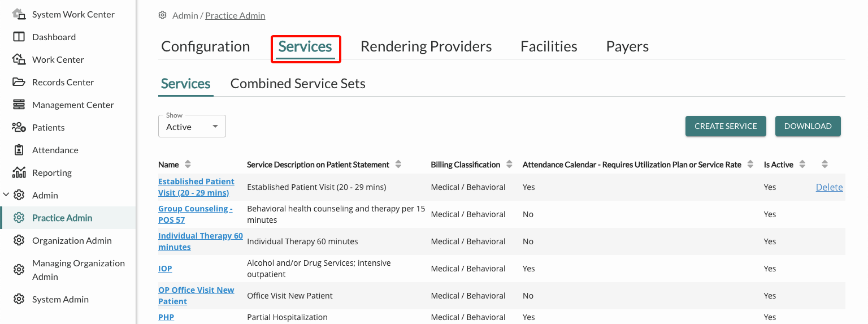
Task: Click the Organization Admin gear icon
Action: click(x=19, y=240)
